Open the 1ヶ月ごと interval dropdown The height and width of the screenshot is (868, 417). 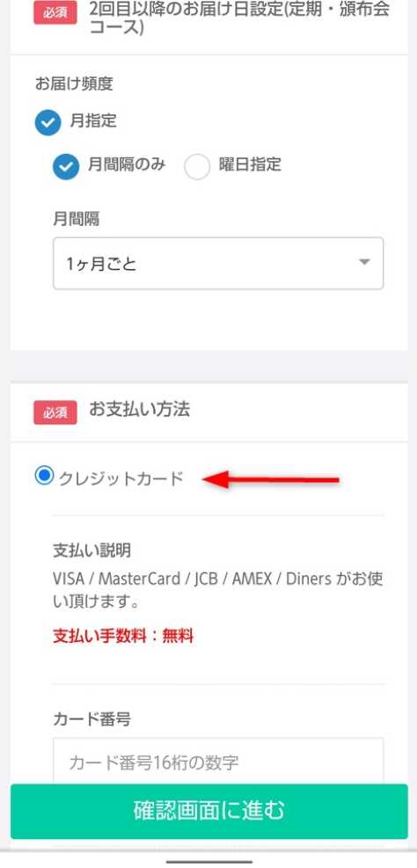pyautogui.click(x=218, y=264)
